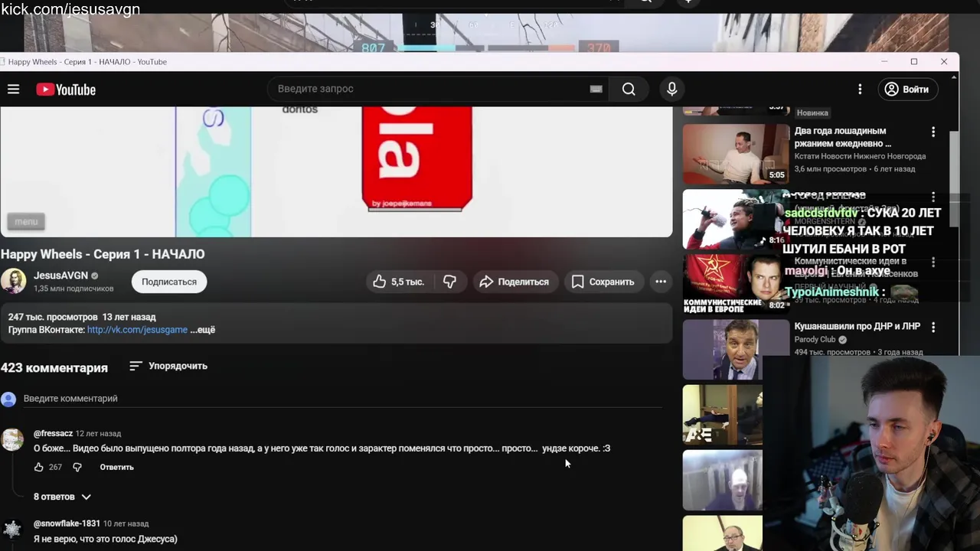Screen dimensions: 980x551
Task: Start voice search with microphone icon
Action: 671,89
